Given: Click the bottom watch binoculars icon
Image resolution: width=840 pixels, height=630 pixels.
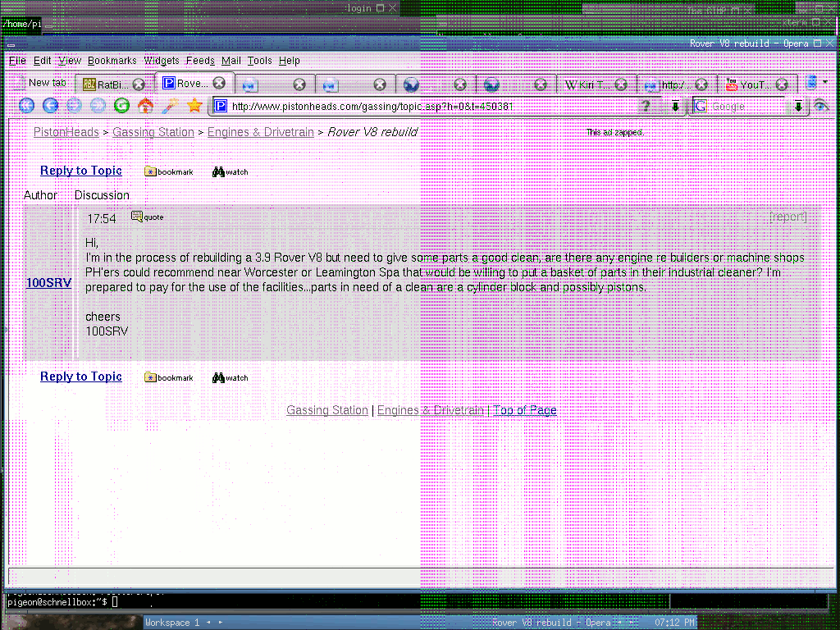Looking at the screenshot, I should point(219,377).
